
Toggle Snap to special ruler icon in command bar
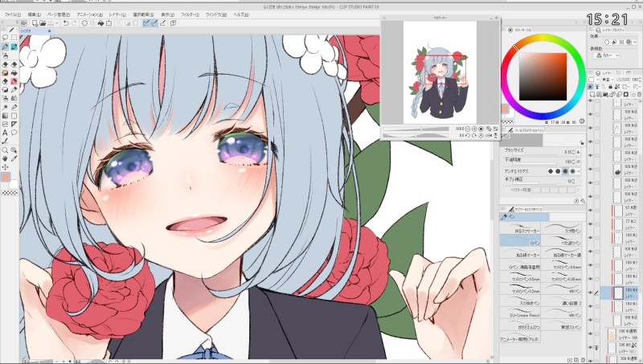pyautogui.click(x=154, y=23)
